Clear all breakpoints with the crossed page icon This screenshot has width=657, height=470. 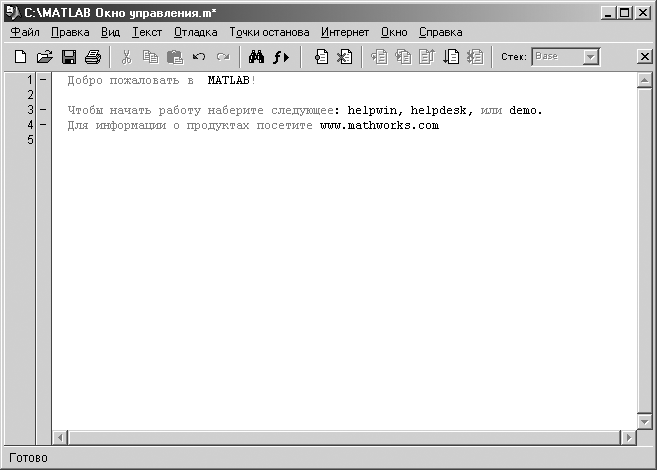click(x=345, y=57)
